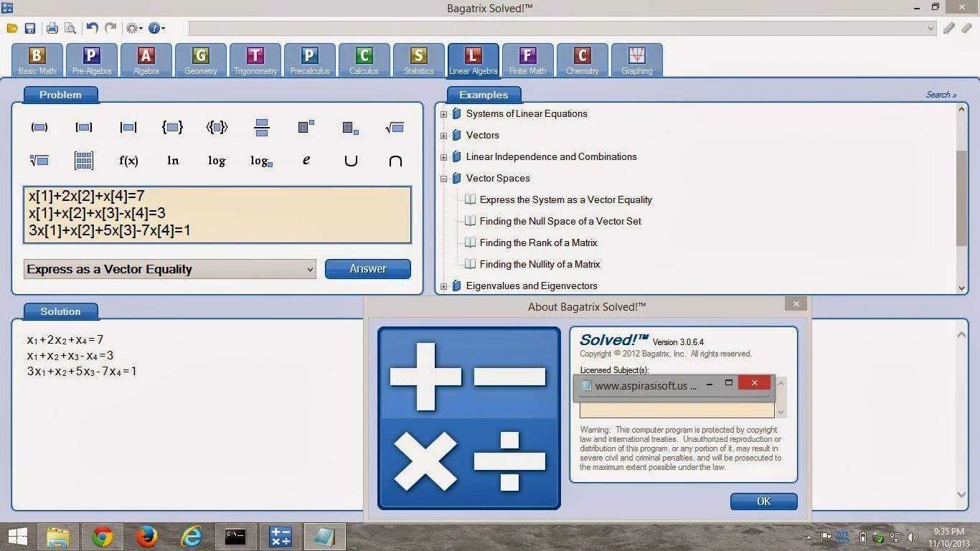The image size is (980, 551).
Task: Open the Chemistry subject tab
Action: click(583, 60)
